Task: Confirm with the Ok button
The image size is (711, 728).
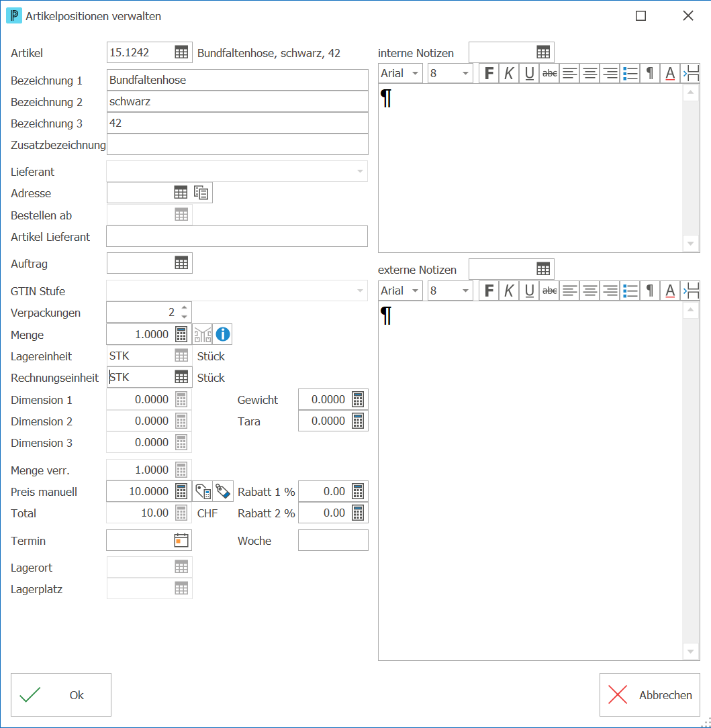Action: [61, 694]
